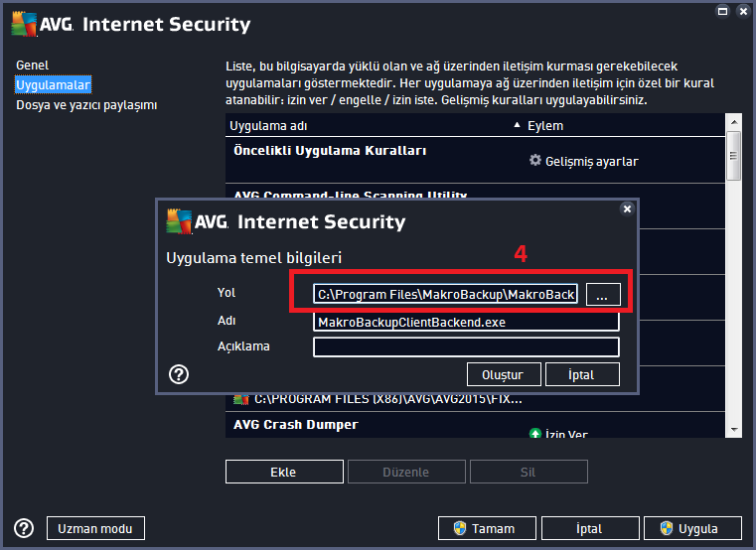Click the scroll-up arrow of the list
The height and width of the screenshot is (550, 756).
point(734,122)
